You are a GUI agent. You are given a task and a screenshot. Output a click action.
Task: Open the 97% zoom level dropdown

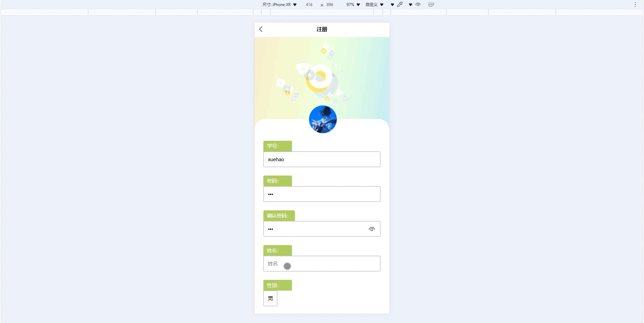(x=353, y=5)
